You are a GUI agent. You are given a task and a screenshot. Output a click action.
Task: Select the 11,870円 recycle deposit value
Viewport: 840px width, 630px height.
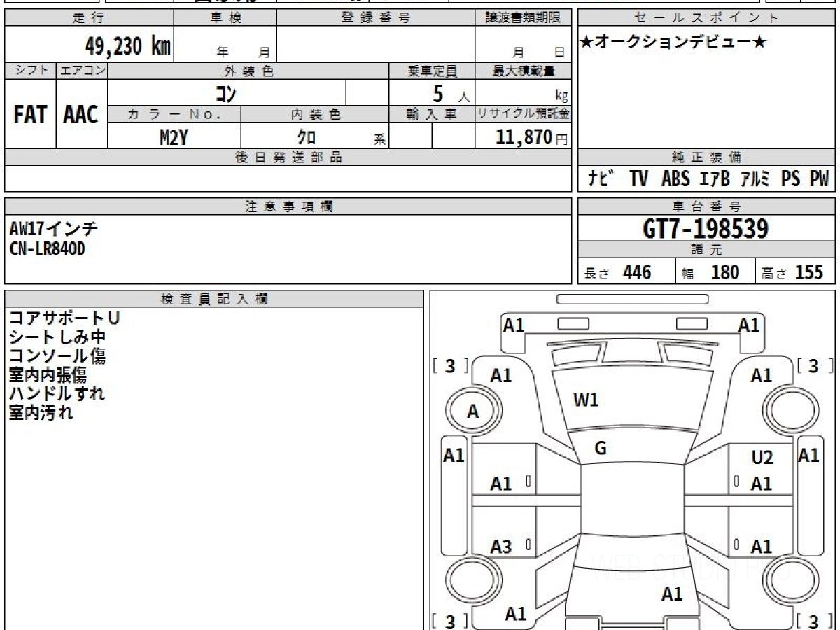pos(531,137)
